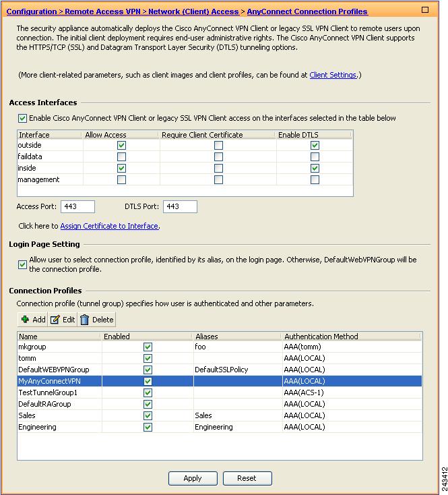This screenshot has width=448, height=495.
Task: Click the maximize panel icon in the title bar
Action: [x=425, y=10]
